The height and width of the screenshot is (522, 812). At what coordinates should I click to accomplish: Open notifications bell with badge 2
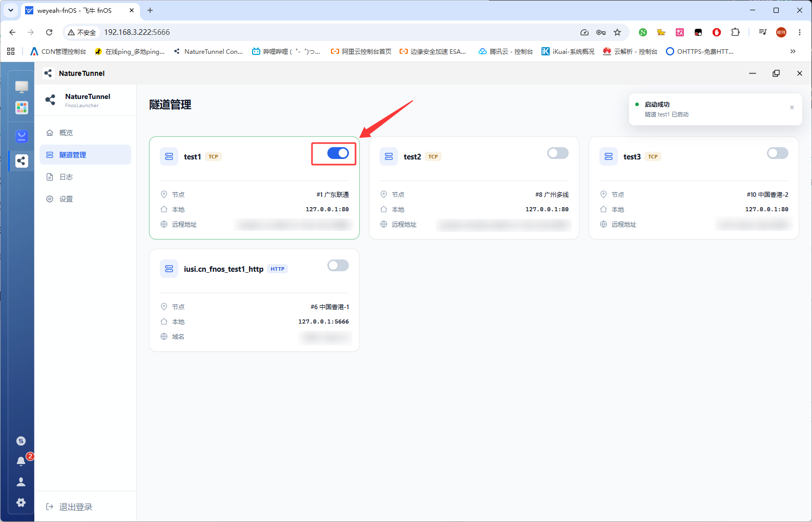[21, 461]
